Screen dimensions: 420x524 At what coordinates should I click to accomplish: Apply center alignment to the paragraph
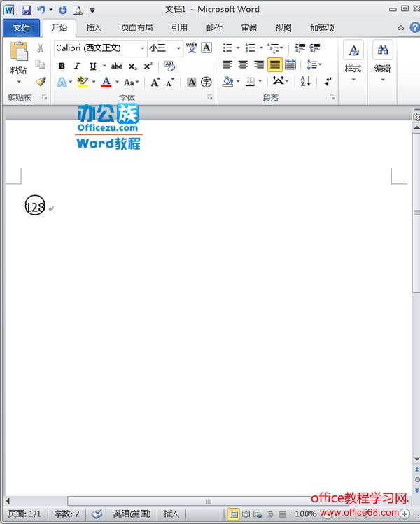point(244,65)
